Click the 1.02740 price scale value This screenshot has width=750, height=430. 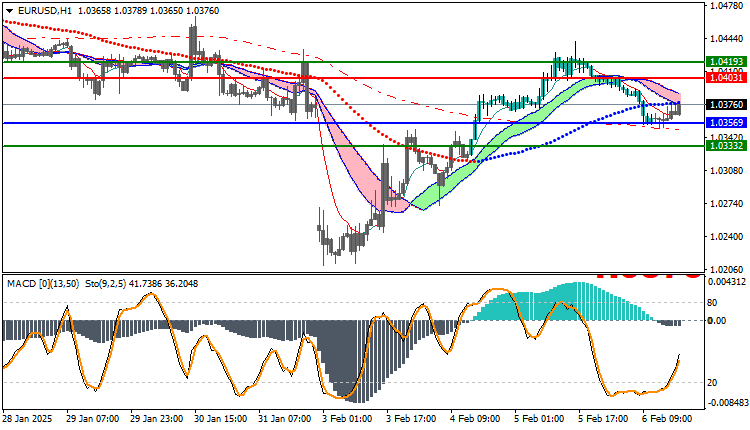pyautogui.click(x=727, y=204)
